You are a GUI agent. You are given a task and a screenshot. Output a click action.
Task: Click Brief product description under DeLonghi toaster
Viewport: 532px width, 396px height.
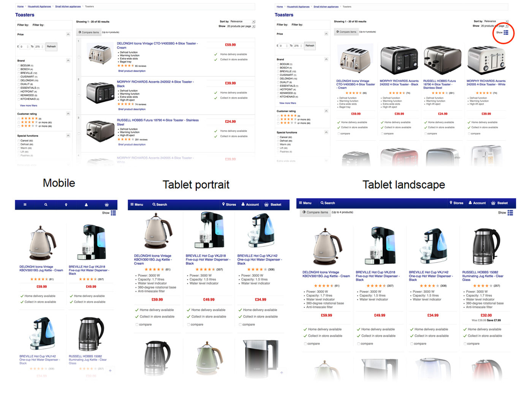[132, 71]
